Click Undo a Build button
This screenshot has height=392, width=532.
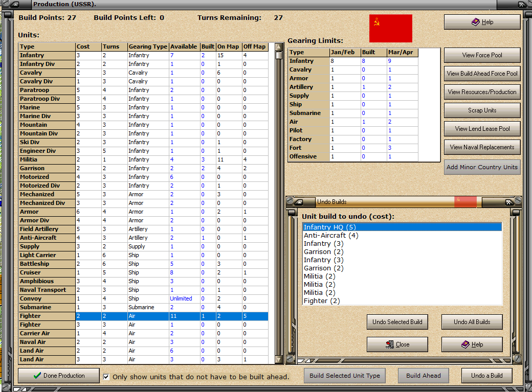(x=486, y=376)
